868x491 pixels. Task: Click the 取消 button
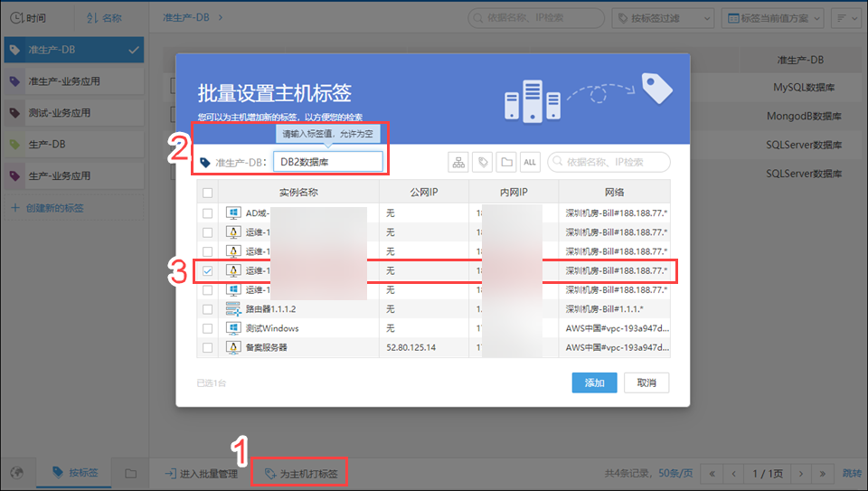point(646,382)
